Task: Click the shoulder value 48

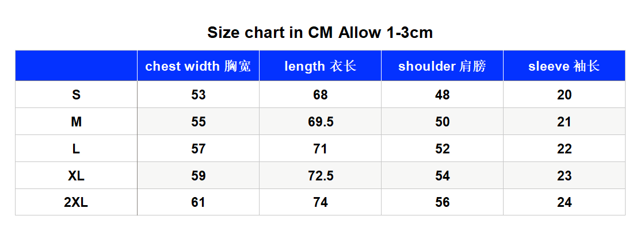Action: (x=443, y=95)
